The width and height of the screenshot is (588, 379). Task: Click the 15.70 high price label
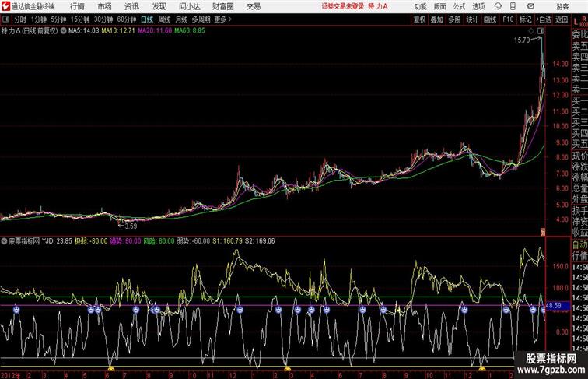click(522, 40)
